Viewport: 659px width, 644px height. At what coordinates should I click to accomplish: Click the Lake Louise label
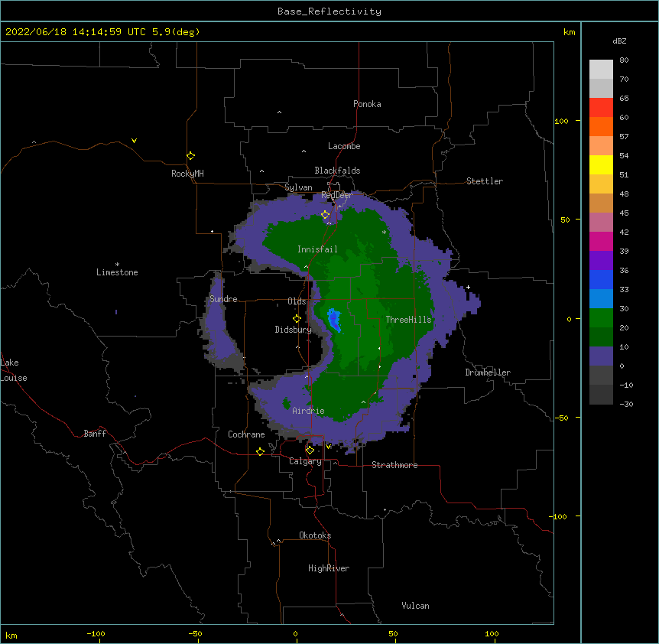click(x=14, y=370)
